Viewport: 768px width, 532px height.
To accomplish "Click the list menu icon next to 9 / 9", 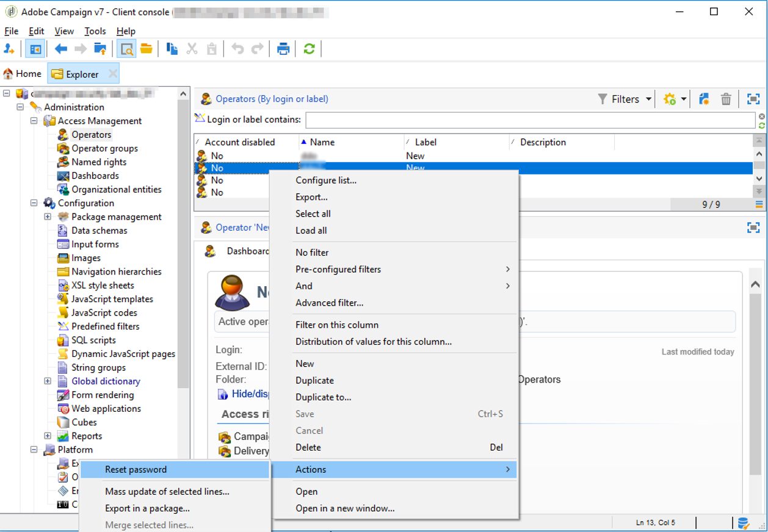I will (759, 204).
